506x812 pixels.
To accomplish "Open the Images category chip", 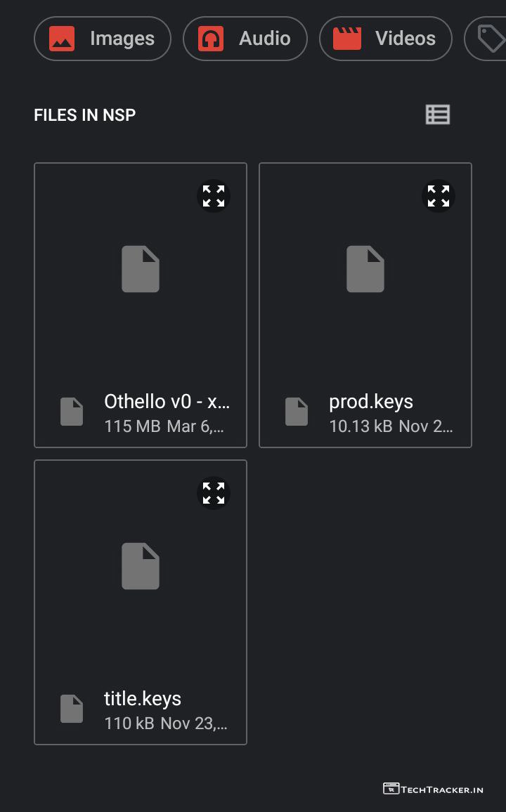I will (103, 39).
